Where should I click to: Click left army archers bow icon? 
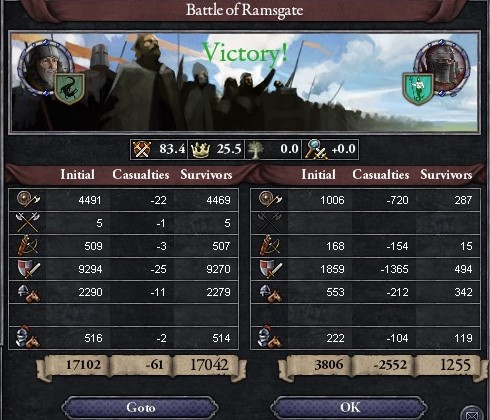click(x=28, y=245)
